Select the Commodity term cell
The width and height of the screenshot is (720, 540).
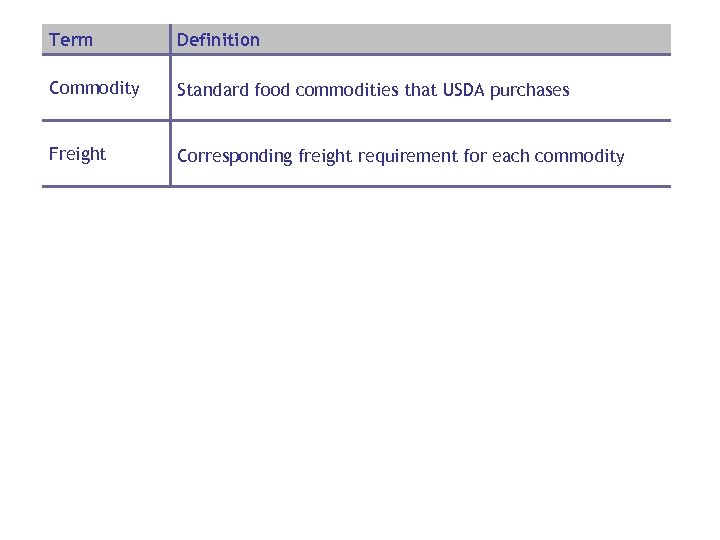pyautogui.click(x=94, y=88)
